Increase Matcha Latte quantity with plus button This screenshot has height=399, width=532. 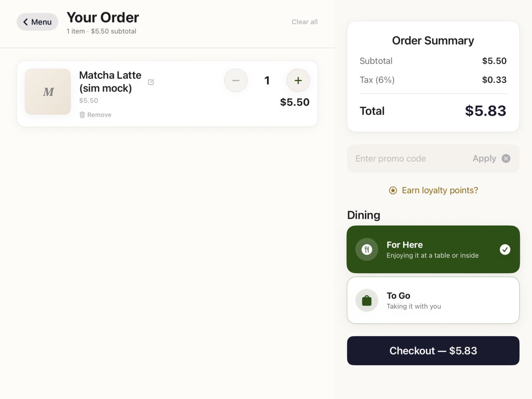[x=298, y=80]
